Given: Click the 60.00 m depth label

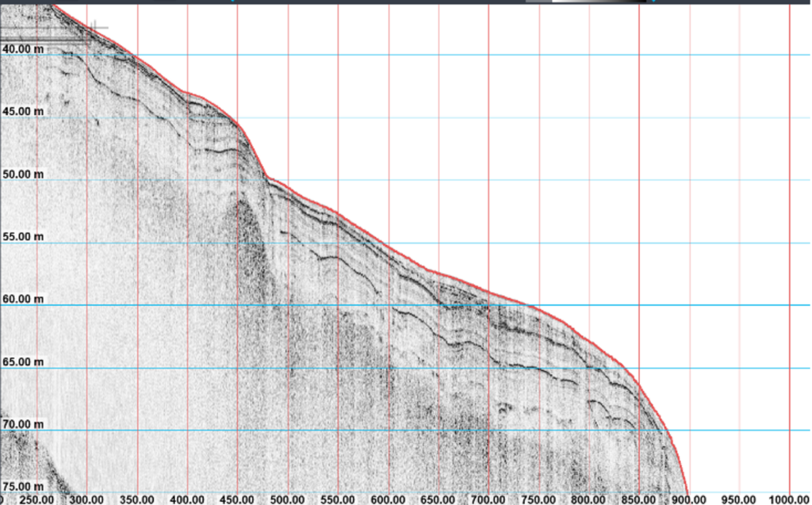Looking at the screenshot, I should click(23, 300).
